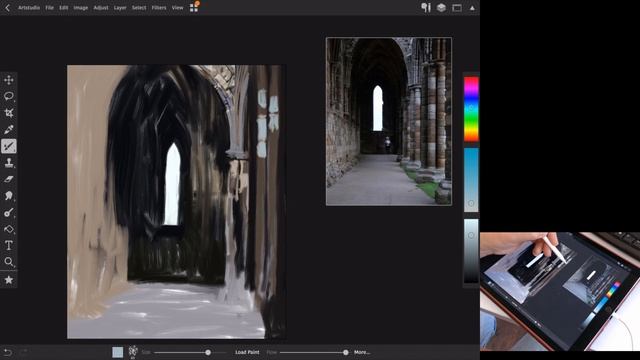The height and width of the screenshot is (360, 640).
Task: Click the Flow slider handle
Action: [346, 352]
